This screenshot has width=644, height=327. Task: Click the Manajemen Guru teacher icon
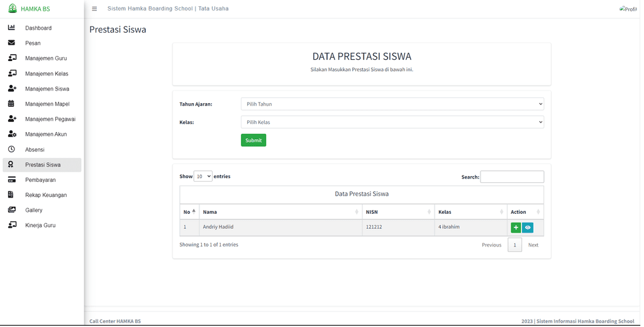click(x=13, y=58)
